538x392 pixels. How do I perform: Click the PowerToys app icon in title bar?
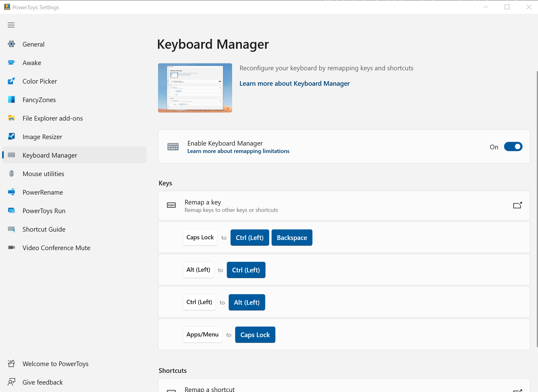click(7, 7)
